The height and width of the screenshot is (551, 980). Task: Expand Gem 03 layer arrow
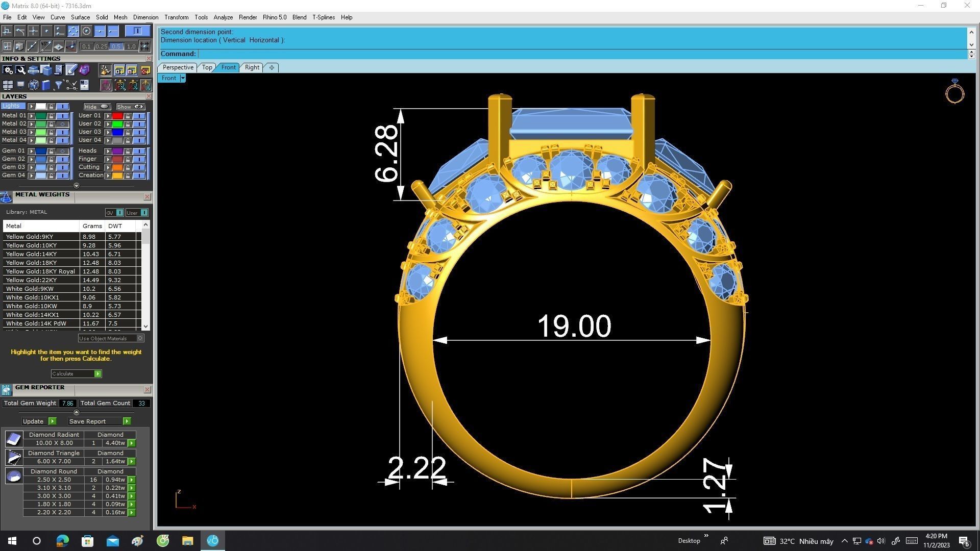click(32, 167)
